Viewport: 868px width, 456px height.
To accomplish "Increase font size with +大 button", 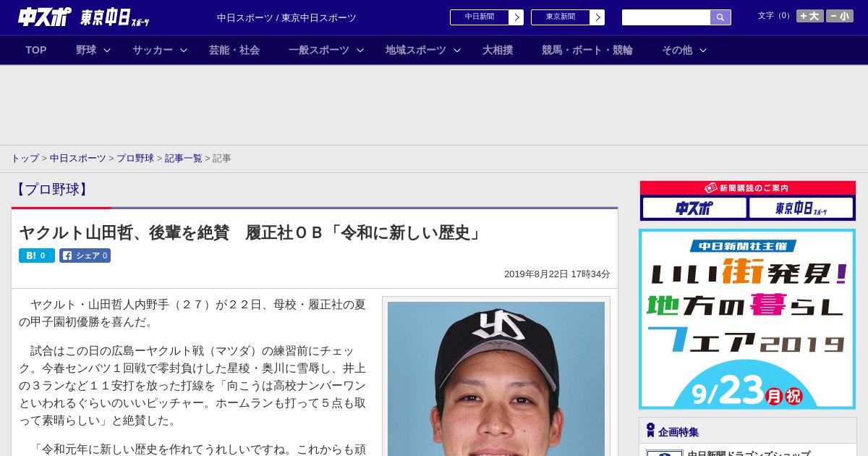I will [809, 16].
